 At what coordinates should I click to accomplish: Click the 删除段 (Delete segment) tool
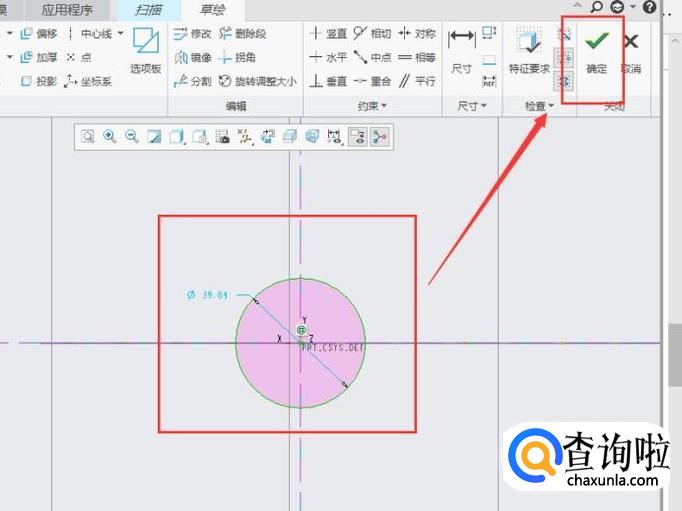(243, 33)
